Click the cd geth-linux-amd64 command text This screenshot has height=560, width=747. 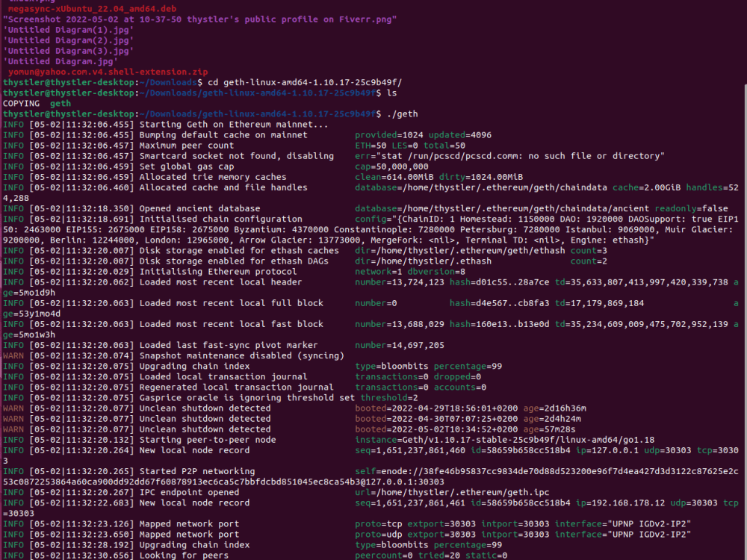point(305,82)
